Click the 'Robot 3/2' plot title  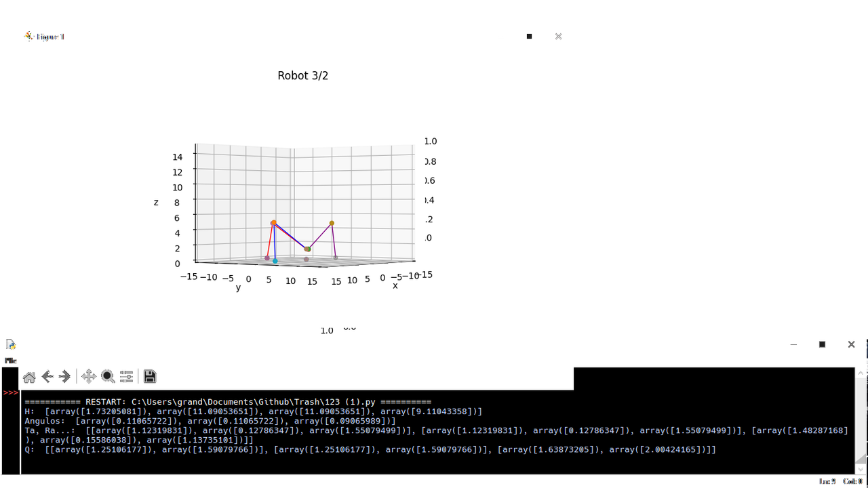(303, 75)
